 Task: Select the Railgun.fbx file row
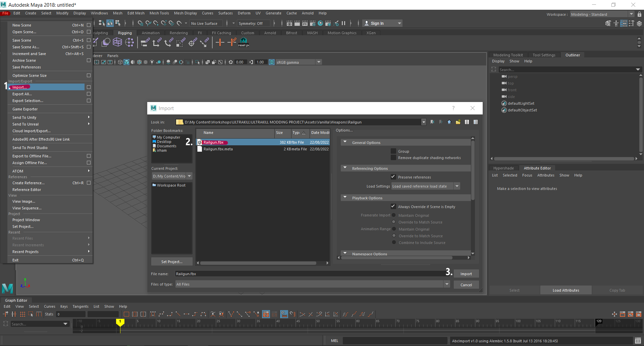point(263,142)
